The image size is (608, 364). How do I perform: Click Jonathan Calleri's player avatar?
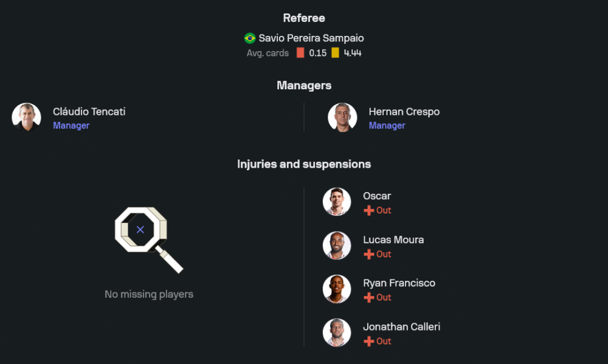[337, 333]
